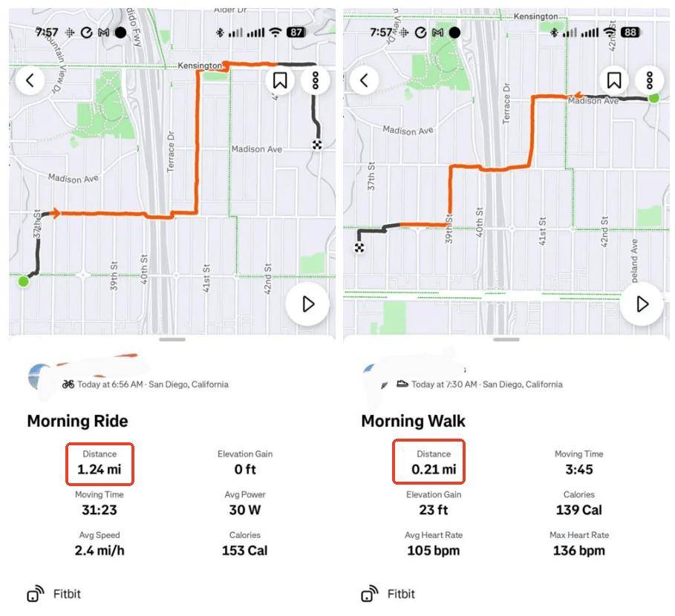Bookmark the Morning Ride route
The image size is (675, 616).
(x=280, y=80)
